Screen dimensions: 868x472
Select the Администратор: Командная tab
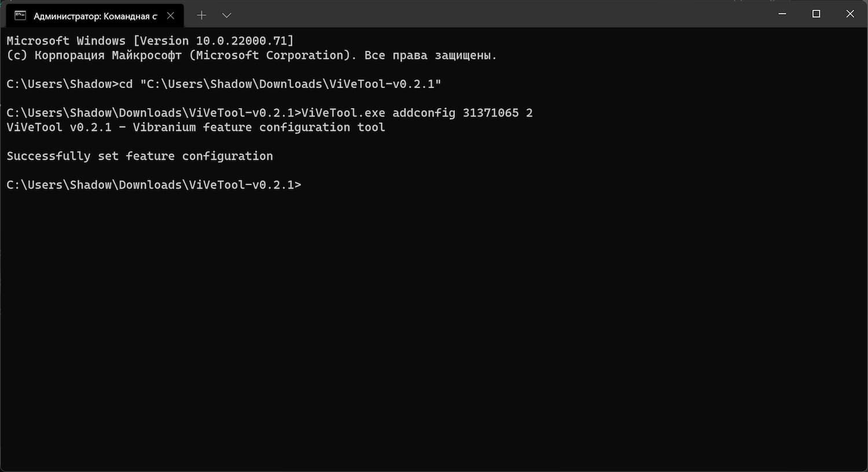[x=95, y=16]
